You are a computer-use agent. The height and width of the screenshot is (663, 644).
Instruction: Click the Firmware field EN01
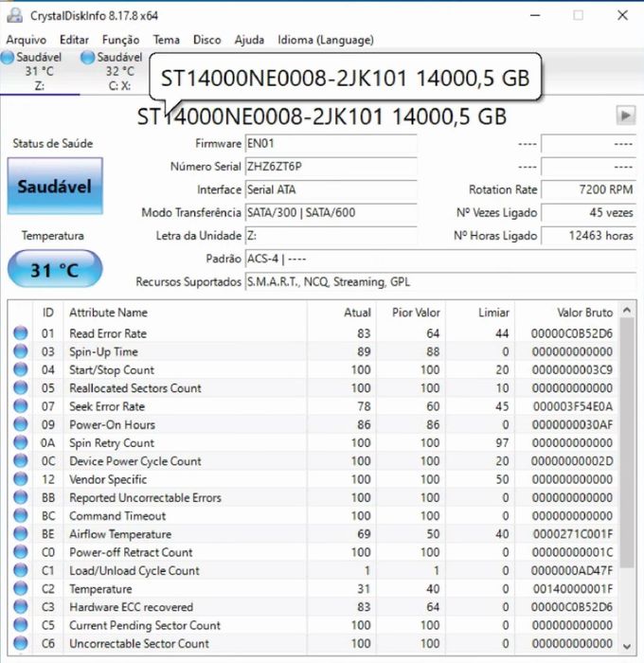331,143
